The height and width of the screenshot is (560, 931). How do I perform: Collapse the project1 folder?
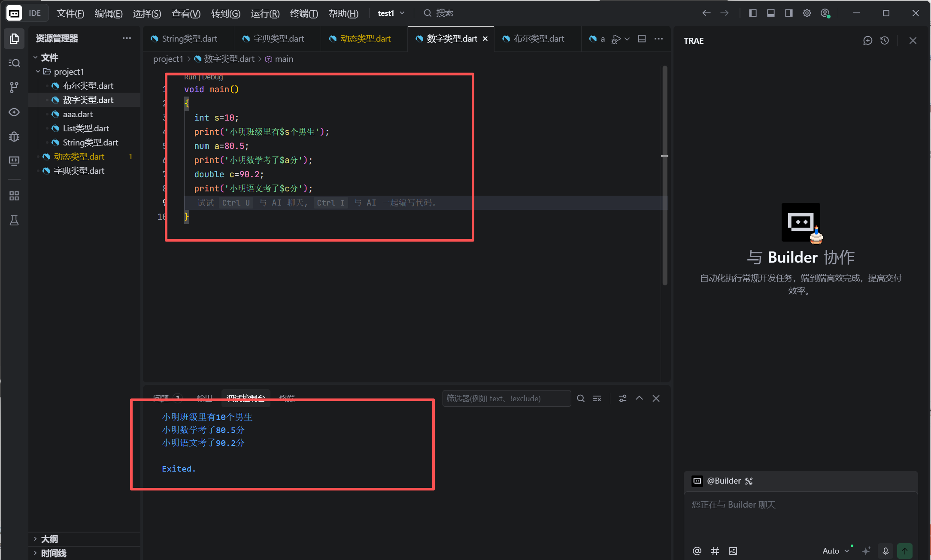(x=38, y=72)
